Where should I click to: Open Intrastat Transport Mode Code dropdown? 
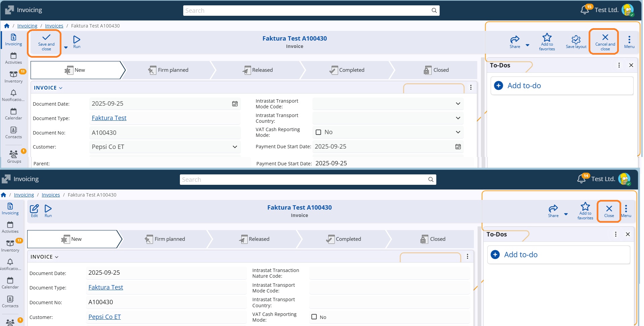click(x=458, y=104)
